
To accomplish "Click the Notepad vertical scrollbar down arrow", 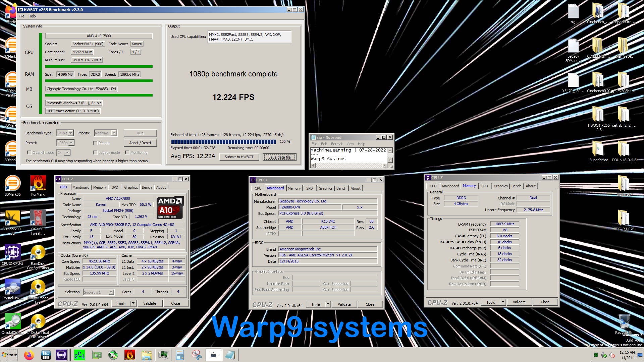I will (x=390, y=160).
